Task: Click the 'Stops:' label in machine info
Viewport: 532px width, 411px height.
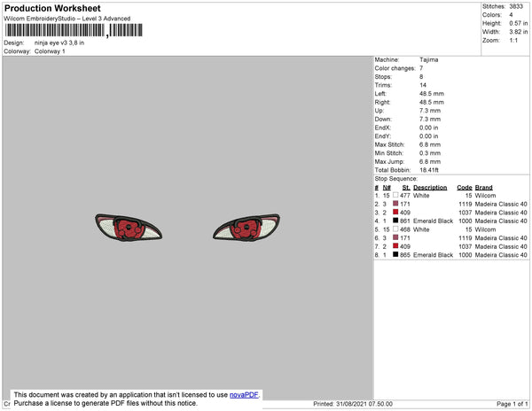Action: click(x=383, y=76)
